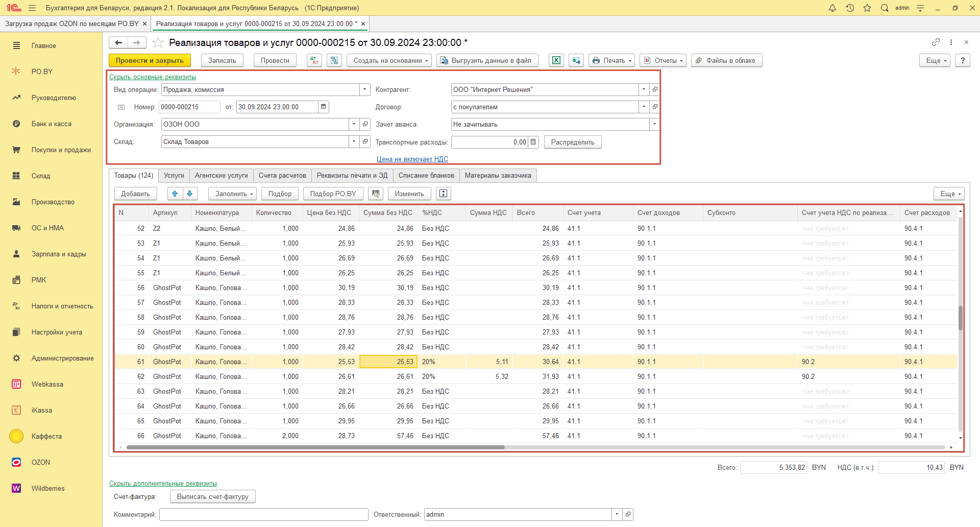Open Создать на основании dropdown

coord(389,60)
